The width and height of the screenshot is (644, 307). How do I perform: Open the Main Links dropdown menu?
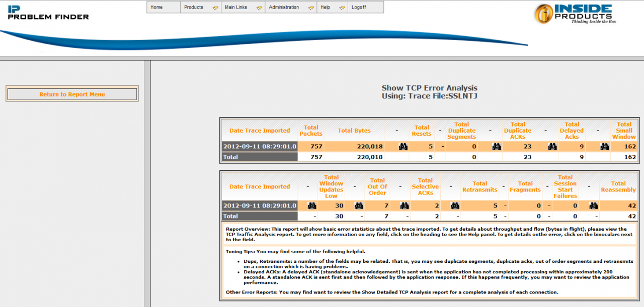click(243, 8)
